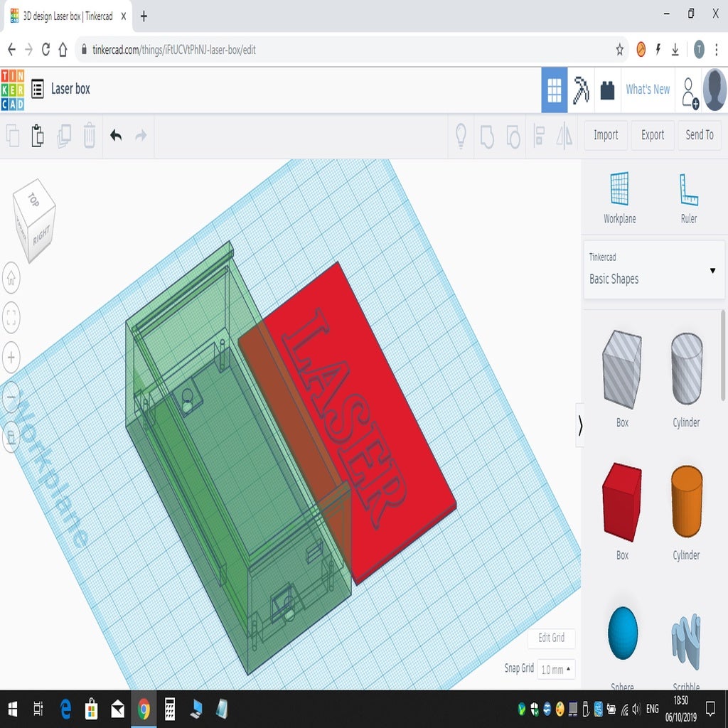This screenshot has height=728, width=728.
Task: Open the What's New menu
Action: (x=648, y=90)
